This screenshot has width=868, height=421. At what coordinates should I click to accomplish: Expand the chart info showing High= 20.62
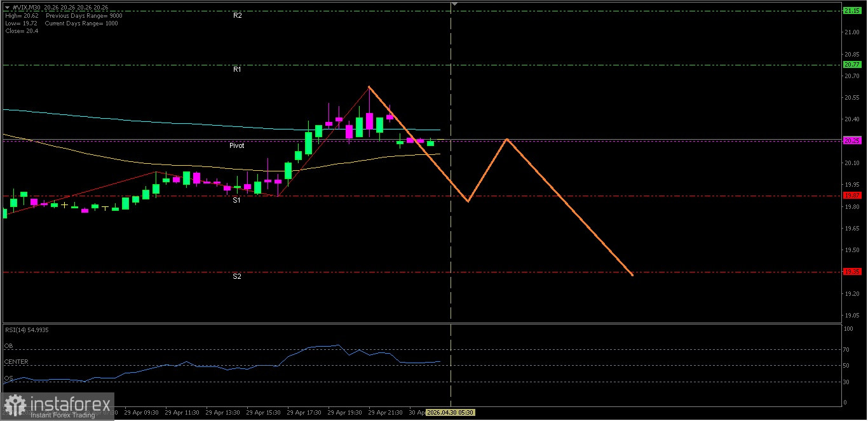pyautogui.click(x=22, y=15)
